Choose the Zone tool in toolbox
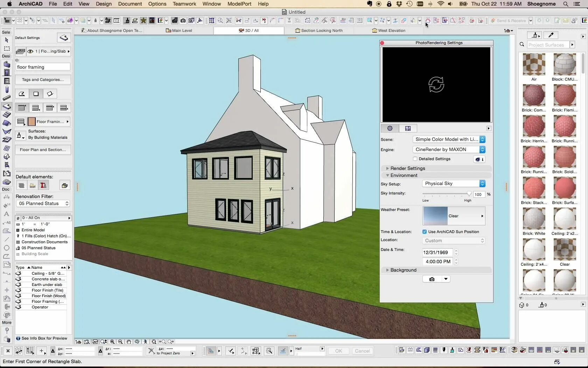The image size is (588, 368). tap(7, 173)
